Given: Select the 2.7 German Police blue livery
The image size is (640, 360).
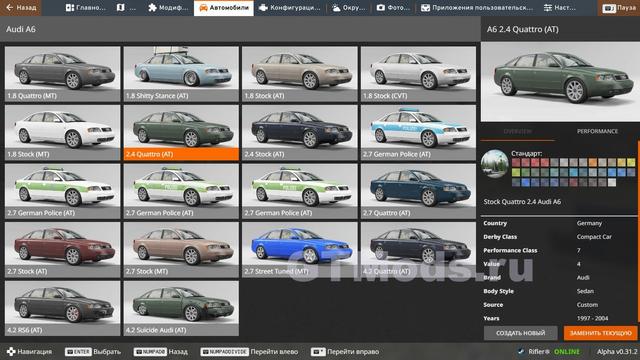Looking at the screenshot, I should pyautogui.click(x=418, y=133).
